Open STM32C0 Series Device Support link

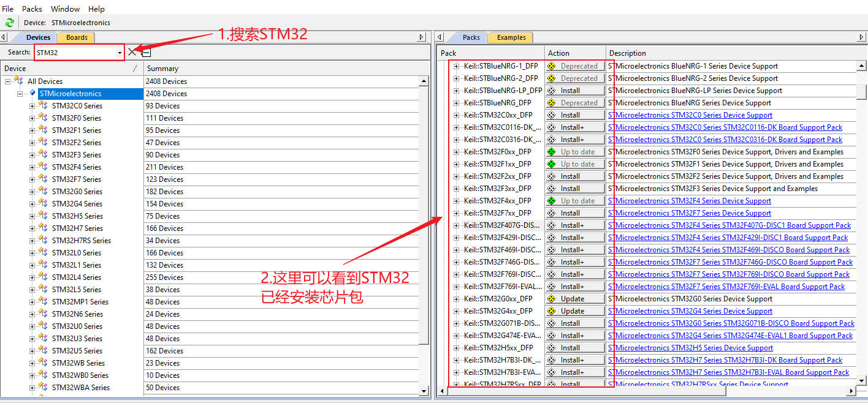[x=690, y=115]
